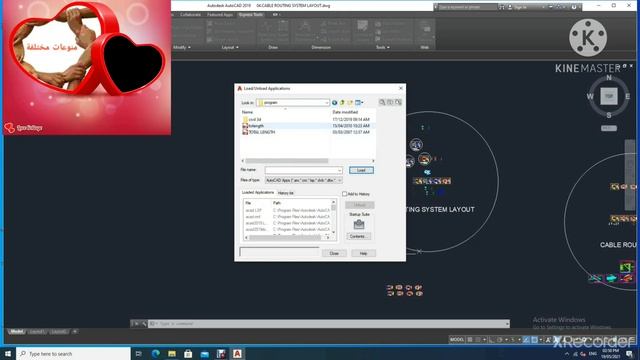Open Microsoft Edge from the taskbar

click(156, 353)
